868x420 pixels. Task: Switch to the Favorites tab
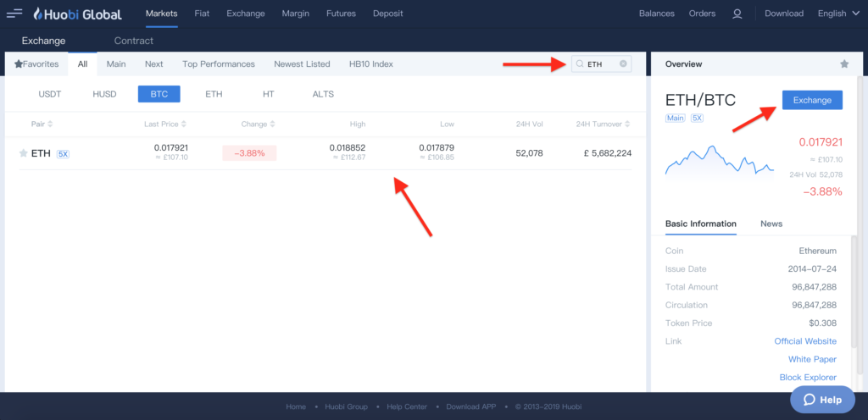pyautogui.click(x=36, y=64)
